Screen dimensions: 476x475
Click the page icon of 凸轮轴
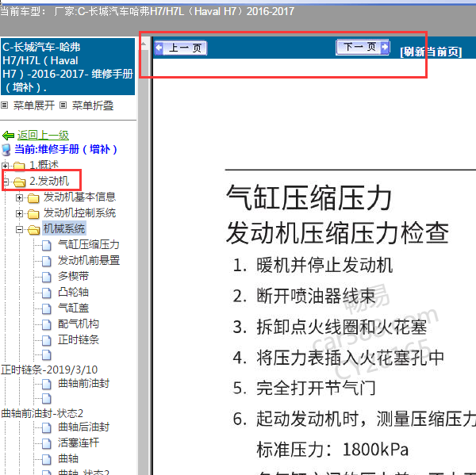coord(47,293)
